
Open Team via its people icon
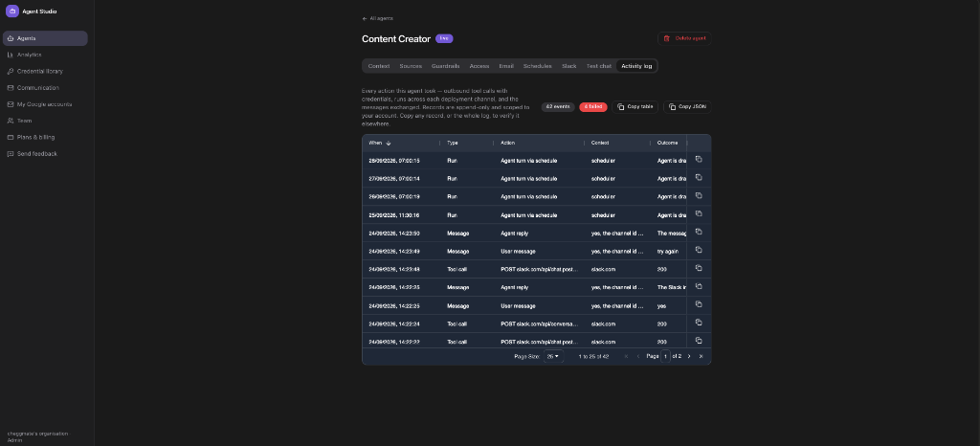[x=11, y=121]
